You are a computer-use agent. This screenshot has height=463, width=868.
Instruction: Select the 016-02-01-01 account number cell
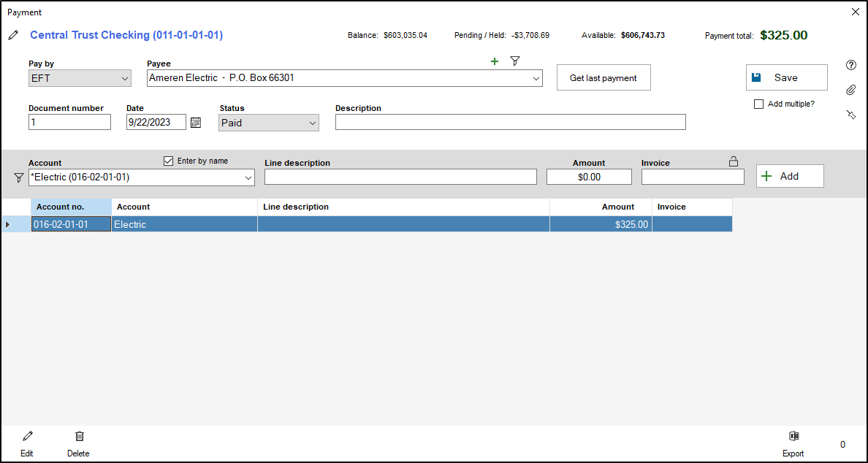[x=71, y=224]
